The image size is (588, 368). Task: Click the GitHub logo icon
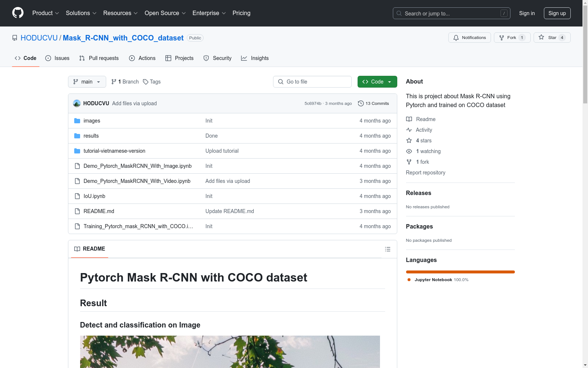point(18,13)
